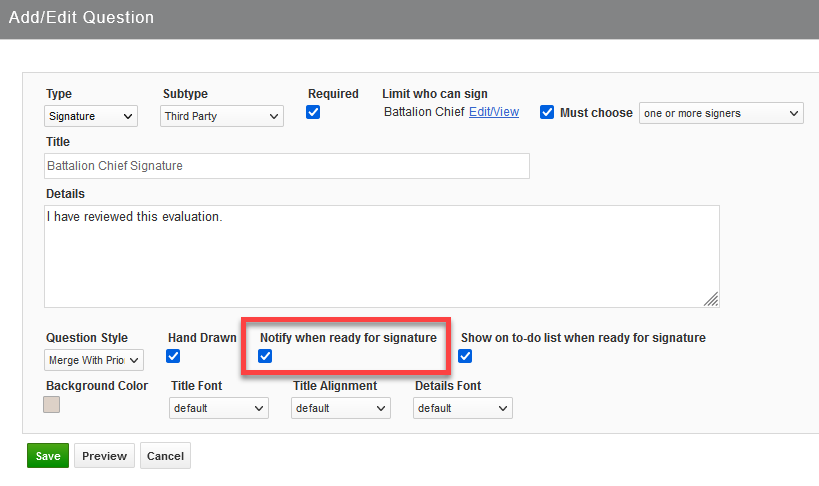
Task: Toggle Show on to-do list checkbox
Action: click(x=465, y=356)
